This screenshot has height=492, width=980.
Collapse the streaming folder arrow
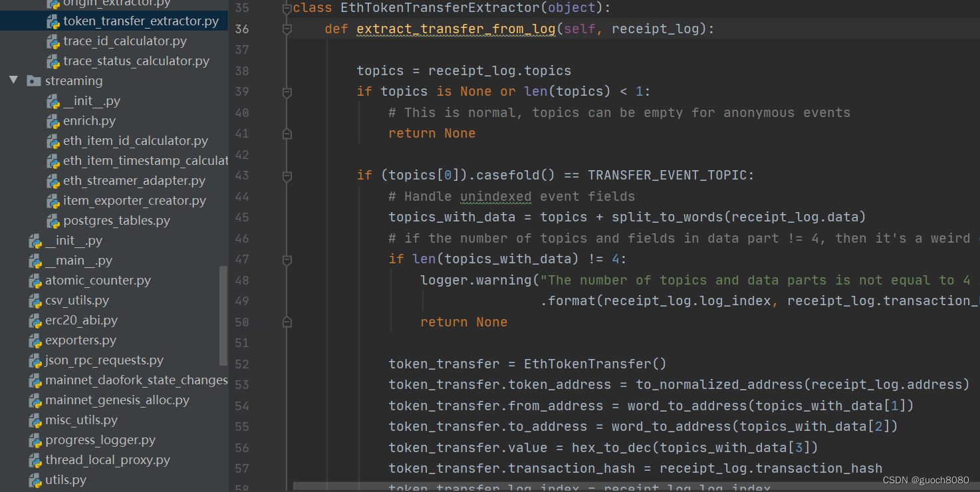pyautogui.click(x=13, y=80)
